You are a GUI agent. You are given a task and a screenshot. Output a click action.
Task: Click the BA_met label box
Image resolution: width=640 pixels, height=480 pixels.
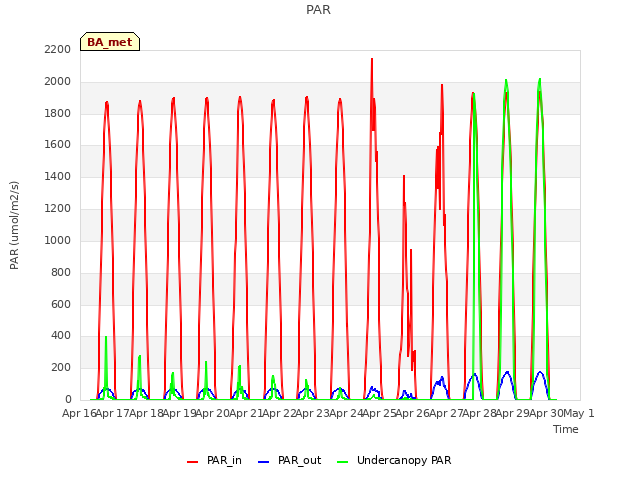(110, 42)
